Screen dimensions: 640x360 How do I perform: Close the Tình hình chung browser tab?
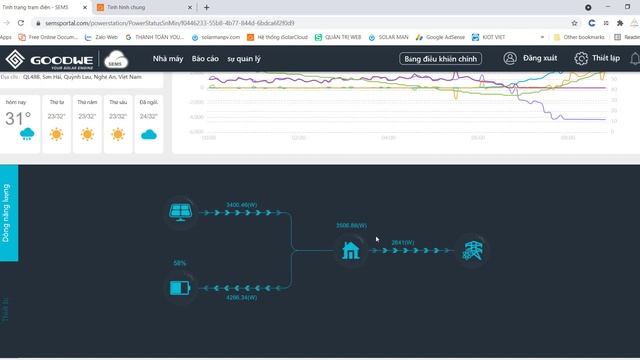[x=190, y=7]
